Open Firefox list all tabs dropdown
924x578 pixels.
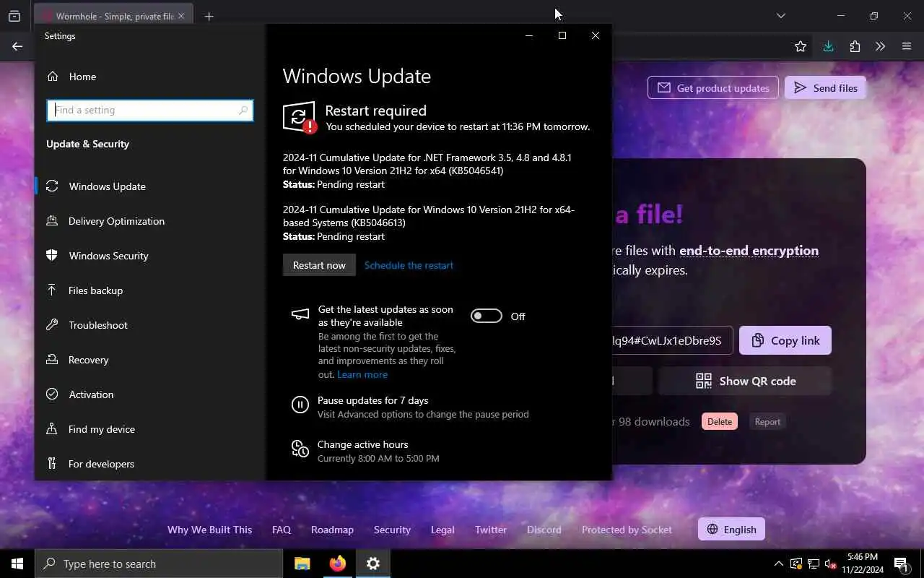[780, 16]
